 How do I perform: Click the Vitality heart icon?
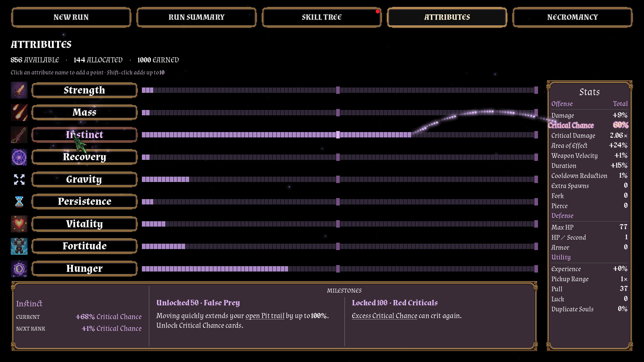(x=19, y=224)
